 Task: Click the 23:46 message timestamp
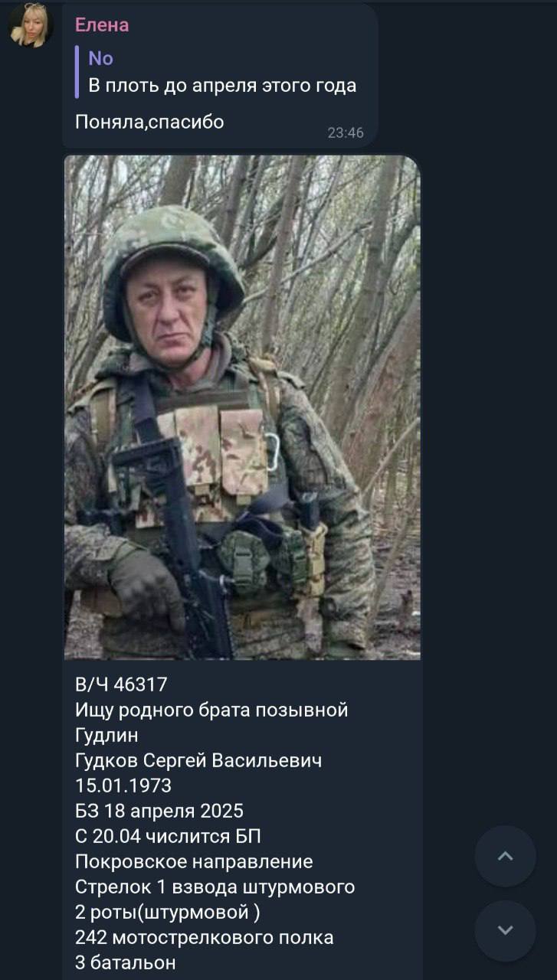[x=346, y=132]
